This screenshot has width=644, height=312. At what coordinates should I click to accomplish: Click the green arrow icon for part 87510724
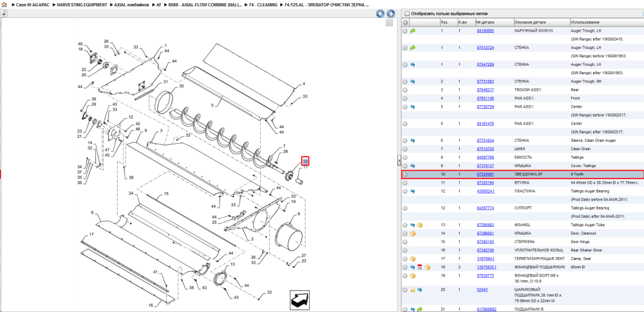[413, 48]
